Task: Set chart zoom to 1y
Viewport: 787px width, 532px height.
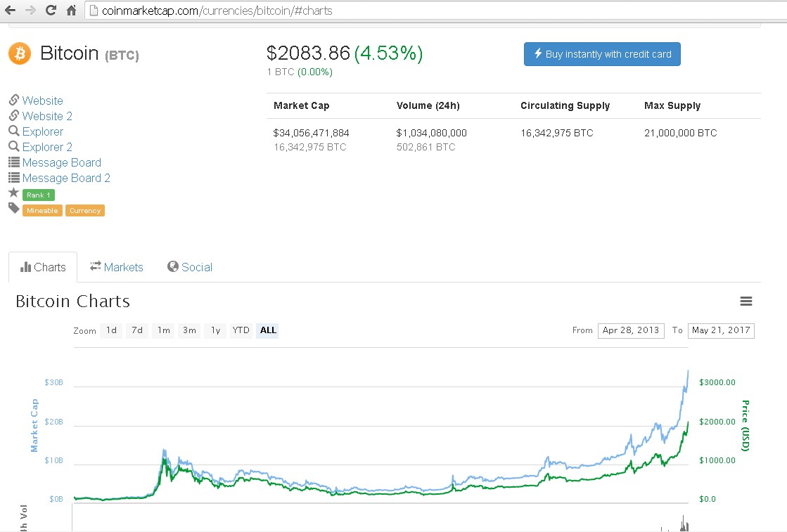Action: point(215,330)
